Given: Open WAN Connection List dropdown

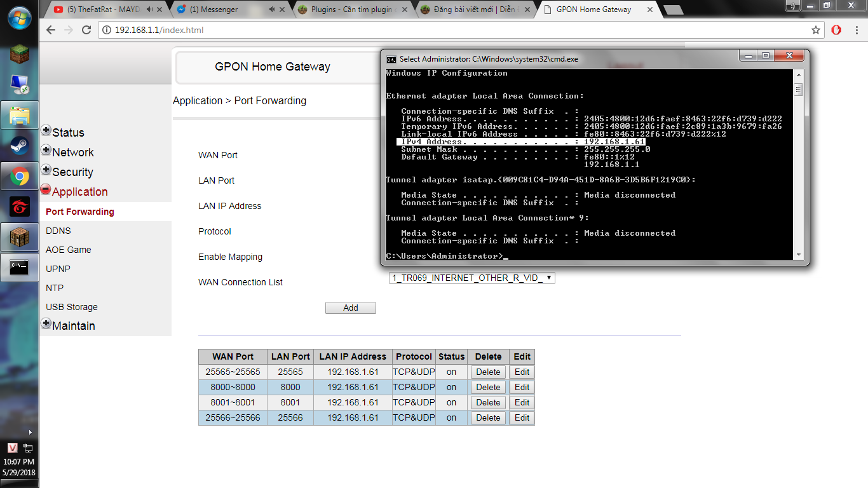Looking at the screenshot, I should coord(472,278).
